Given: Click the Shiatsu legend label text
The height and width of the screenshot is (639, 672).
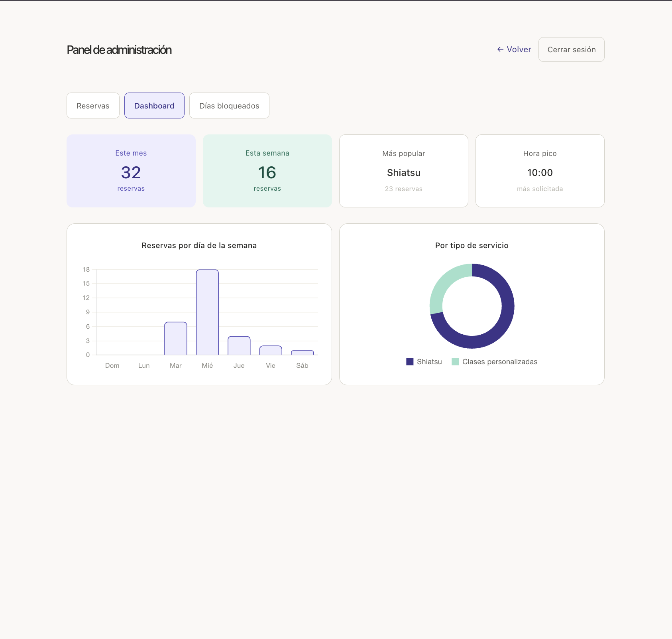Looking at the screenshot, I should 429,362.
